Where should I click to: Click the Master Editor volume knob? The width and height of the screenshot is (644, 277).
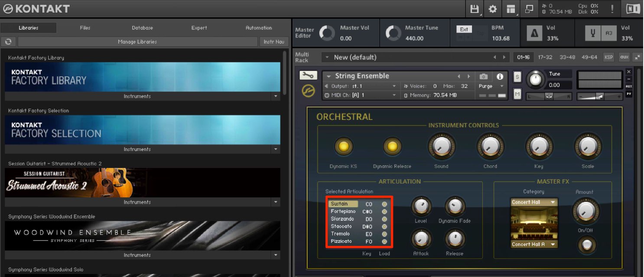pyautogui.click(x=327, y=33)
